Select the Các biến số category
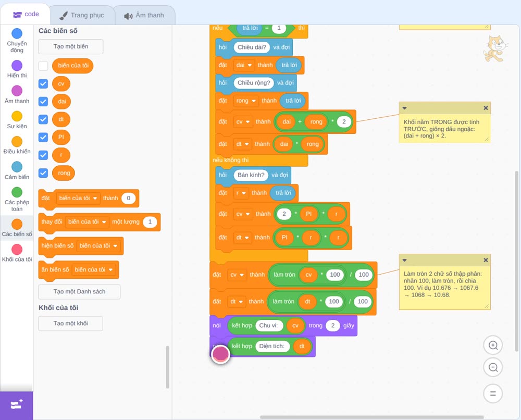 point(17,228)
